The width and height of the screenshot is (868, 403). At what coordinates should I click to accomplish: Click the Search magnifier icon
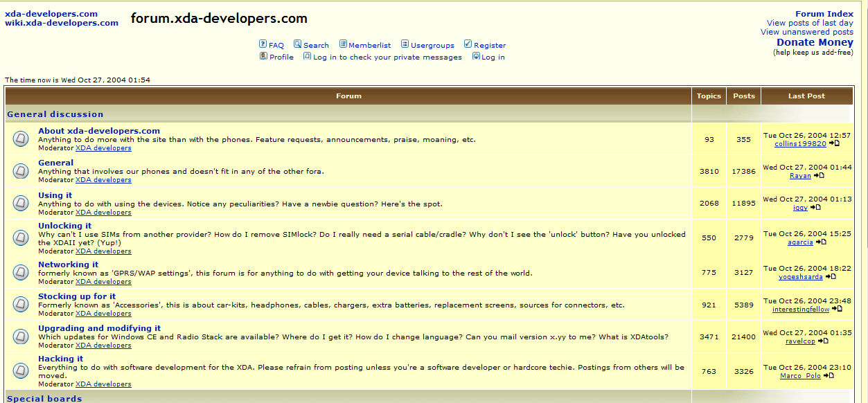point(298,44)
